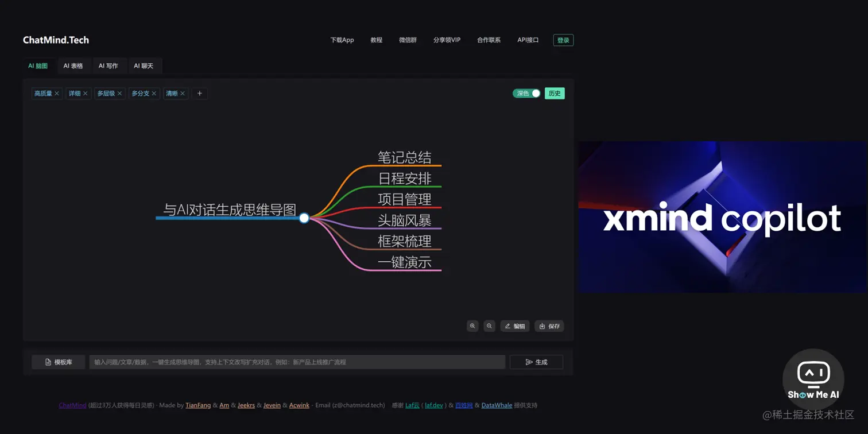Select the 笔记总结 branch node
This screenshot has width=868, height=434.
405,157
